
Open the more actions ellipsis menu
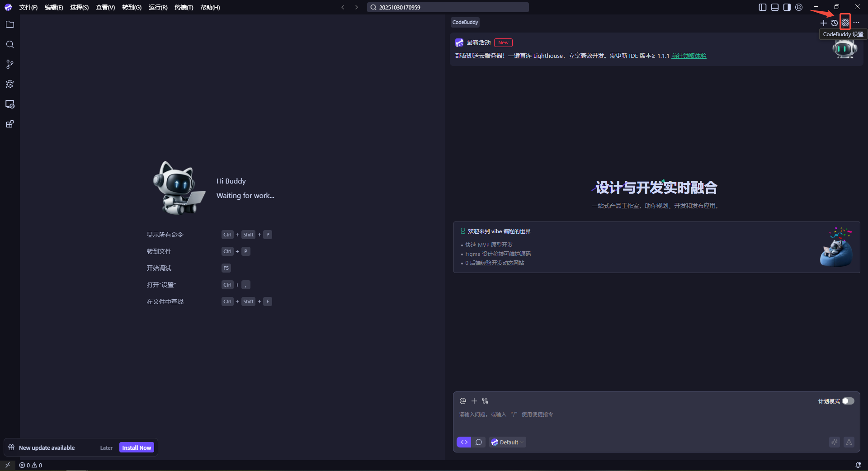tap(856, 23)
